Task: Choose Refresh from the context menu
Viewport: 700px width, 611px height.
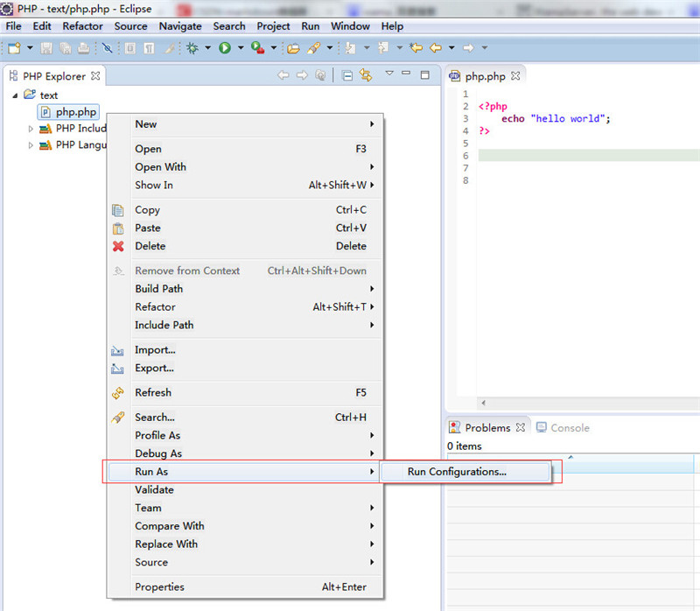Action: (x=153, y=393)
